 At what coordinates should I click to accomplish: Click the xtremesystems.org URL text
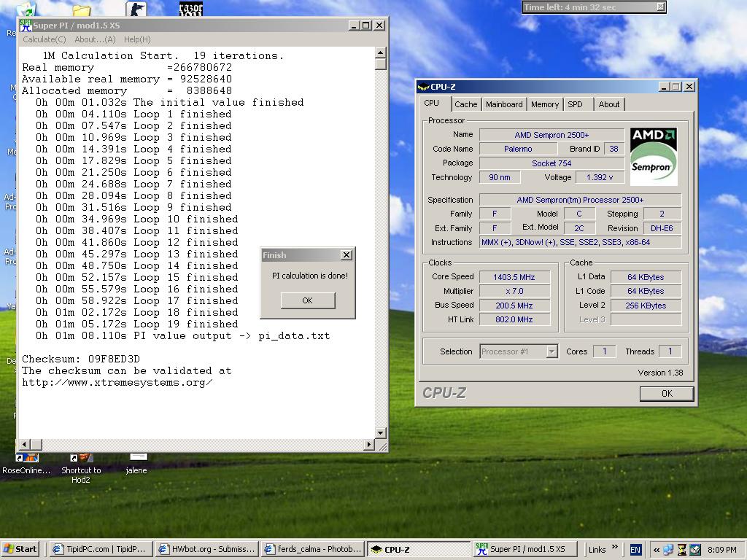117,382
